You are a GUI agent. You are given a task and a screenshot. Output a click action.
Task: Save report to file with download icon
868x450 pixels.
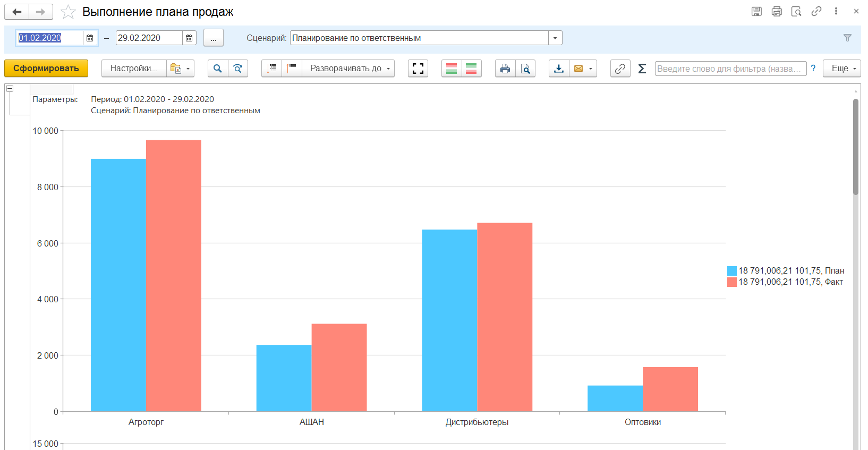click(559, 69)
